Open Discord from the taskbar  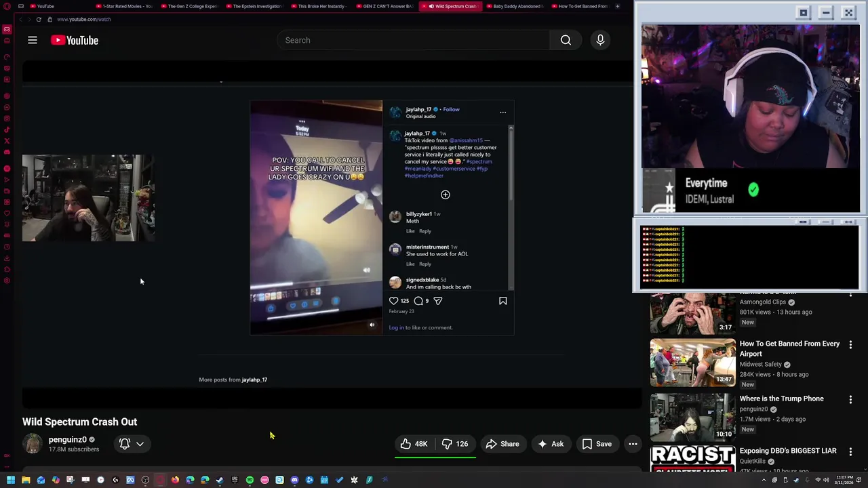click(x=294, y=480)
